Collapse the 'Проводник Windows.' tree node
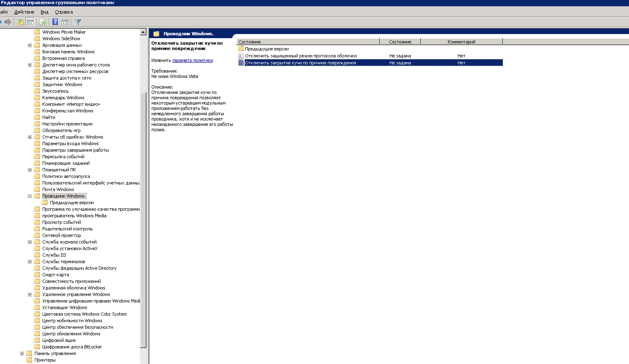629x364 pixels. [x=30, y=196]
